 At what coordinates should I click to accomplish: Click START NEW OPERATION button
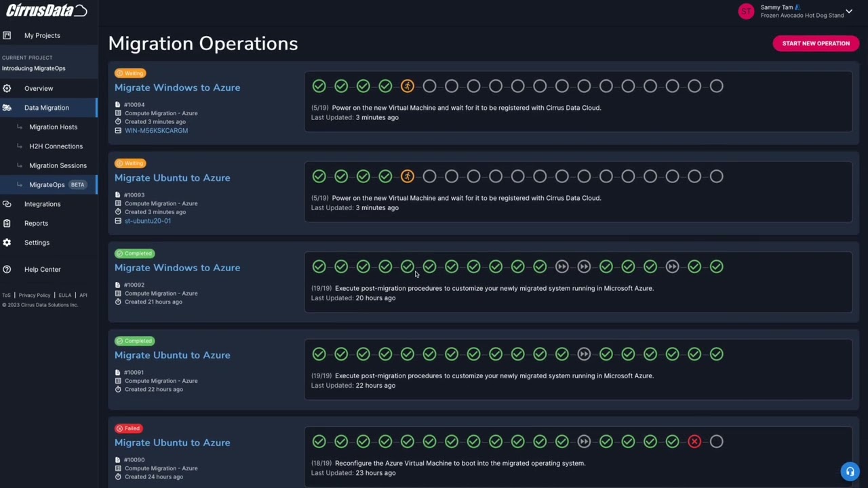click(x=816, y=43)
